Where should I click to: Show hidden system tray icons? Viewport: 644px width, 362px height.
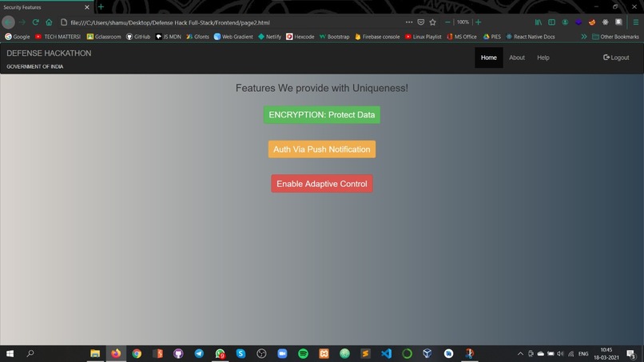coord(520,353)
